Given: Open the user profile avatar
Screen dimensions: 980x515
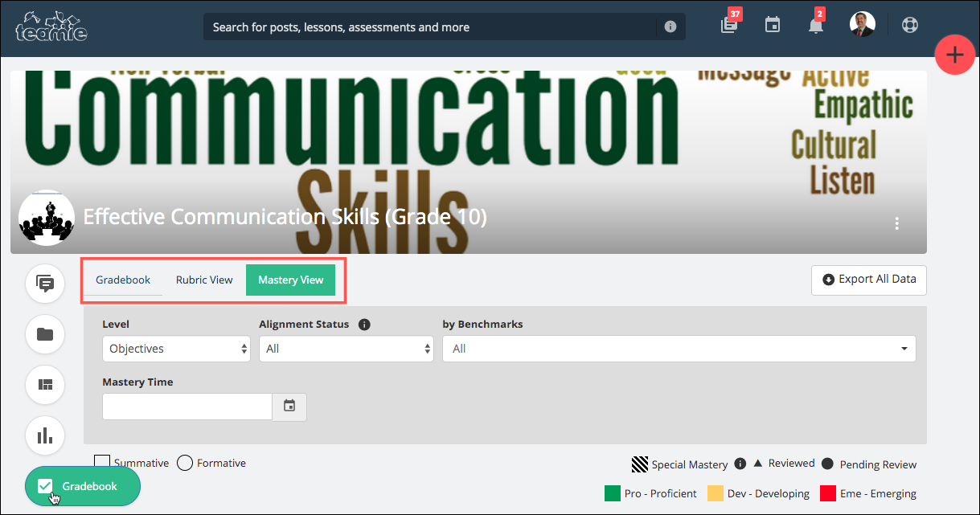Looking at the screenshot, I should tap(863, 24).
